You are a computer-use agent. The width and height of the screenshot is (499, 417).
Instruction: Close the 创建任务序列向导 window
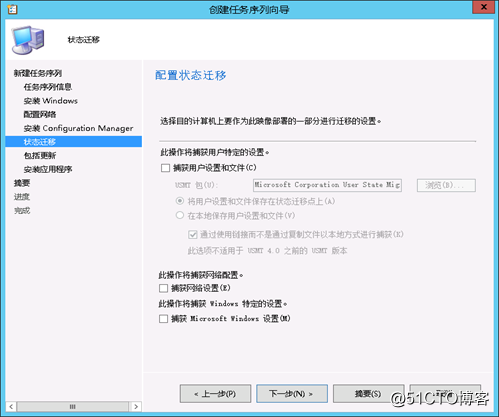point(483,7)
